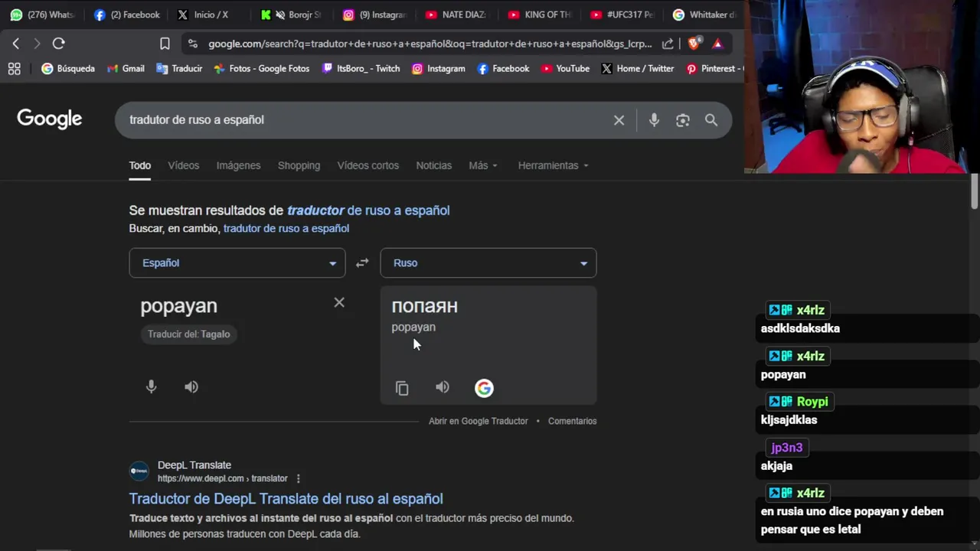The height and width of the screenshot is (551, 980).
Task: Open the Ruso target language dropdown
Action: tap(488, 262)
